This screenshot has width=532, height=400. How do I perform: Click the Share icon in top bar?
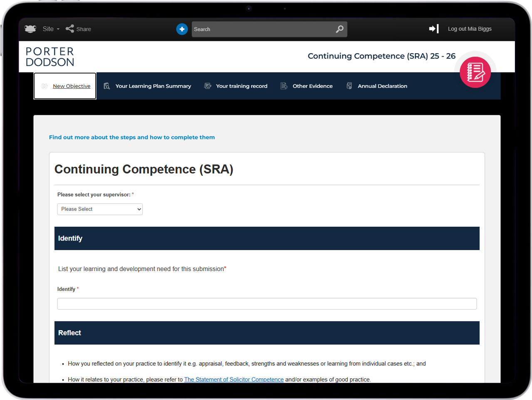pyautogui.click(x=70, y=29)
